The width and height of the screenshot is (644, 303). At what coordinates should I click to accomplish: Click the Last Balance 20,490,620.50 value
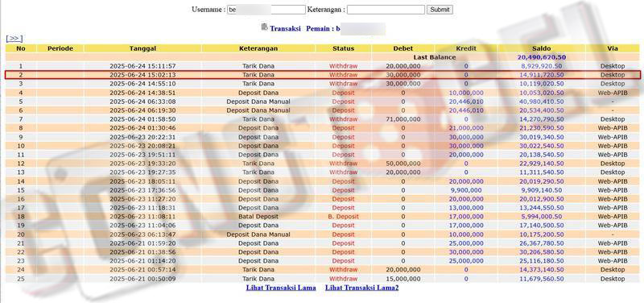[541, 57]
